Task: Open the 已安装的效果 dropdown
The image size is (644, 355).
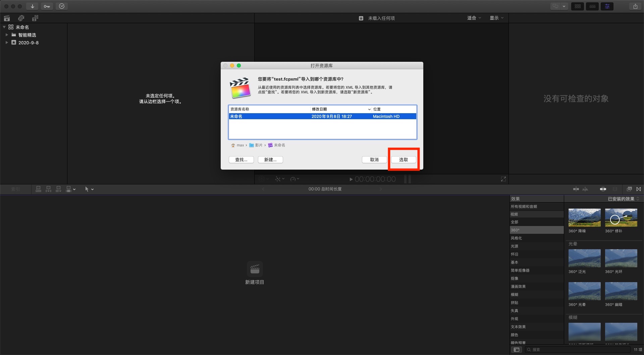Action: pos(624,199)
